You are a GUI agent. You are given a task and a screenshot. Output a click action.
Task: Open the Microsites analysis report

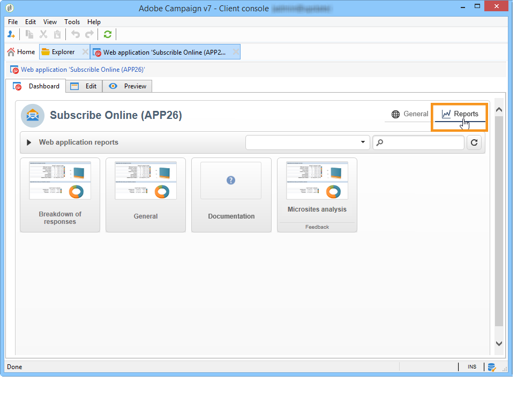point(317,195)
